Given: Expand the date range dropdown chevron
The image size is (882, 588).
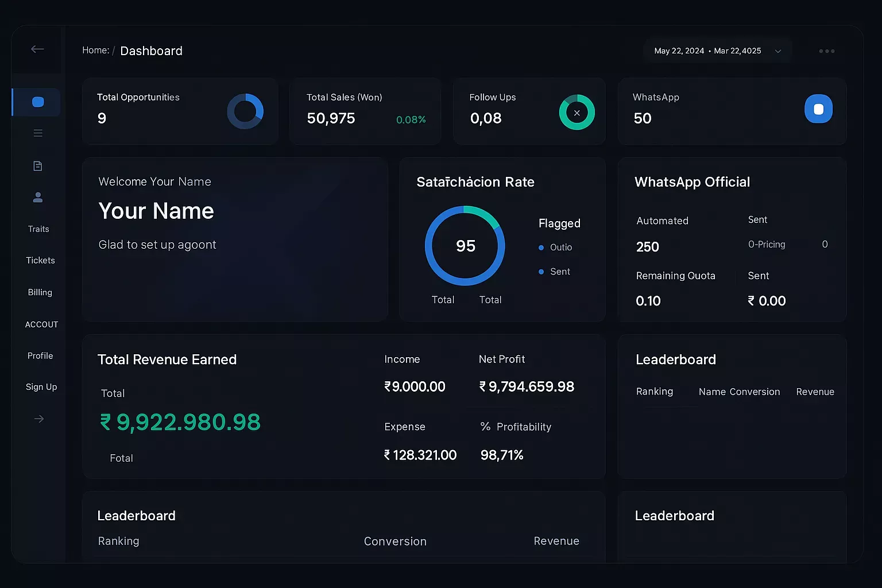Looking at the screenshot, I should 778,51.
